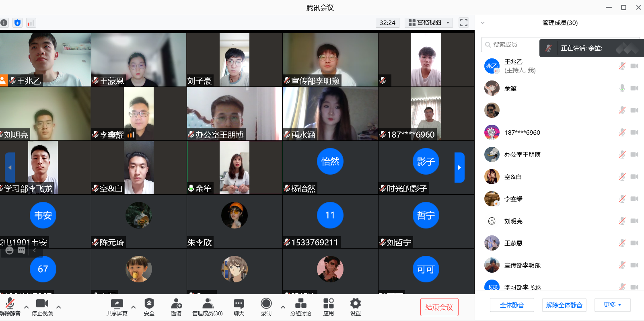Image resolution: width=644 pixels, height=321 pixels.
Task: Click the Mute All button
Action: [x=512, y=305]
